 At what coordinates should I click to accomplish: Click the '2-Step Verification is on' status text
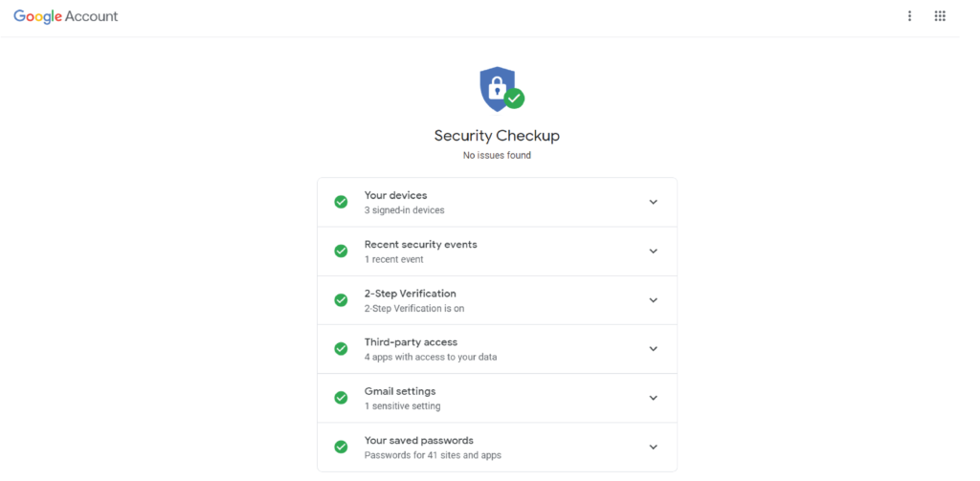[x=414, y=309]
